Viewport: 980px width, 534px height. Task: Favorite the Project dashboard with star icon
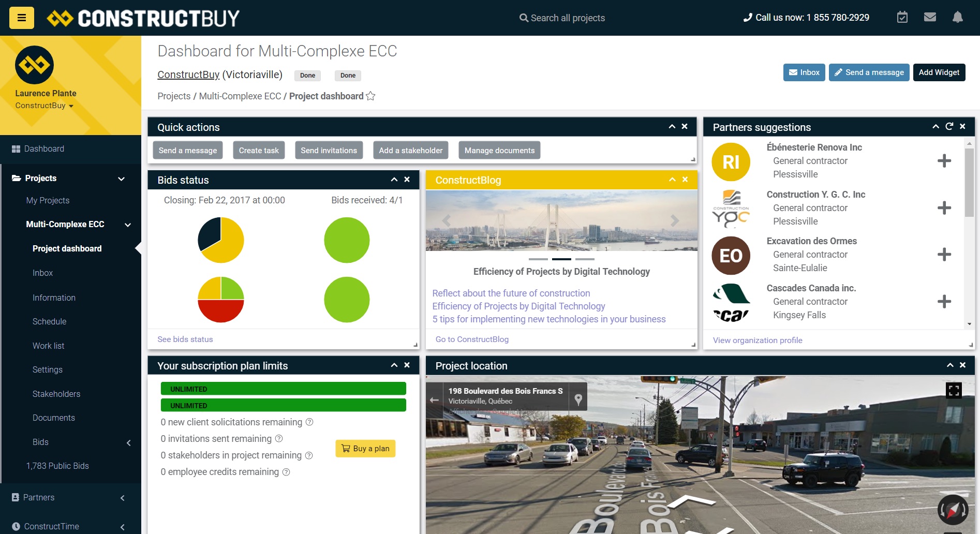pos(370,96)
